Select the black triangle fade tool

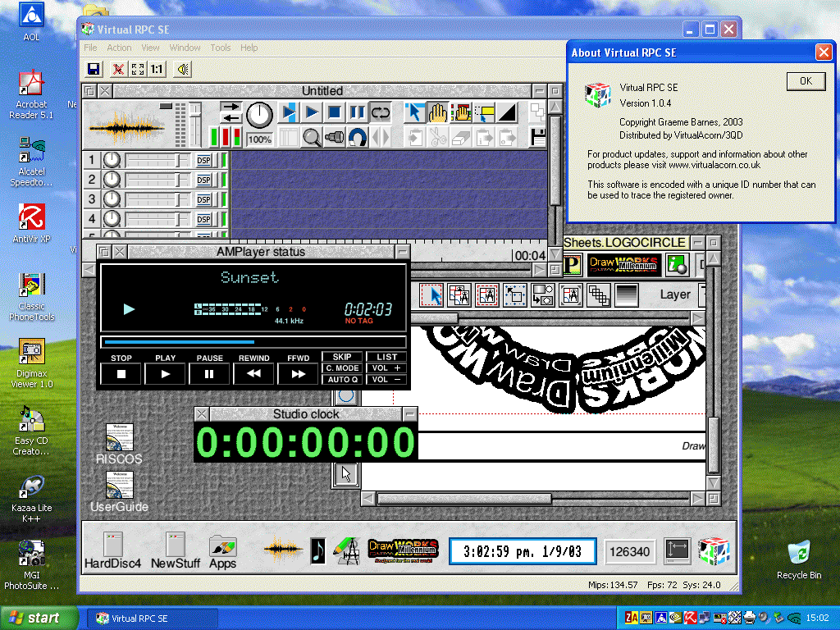click(x=506, y=112)
